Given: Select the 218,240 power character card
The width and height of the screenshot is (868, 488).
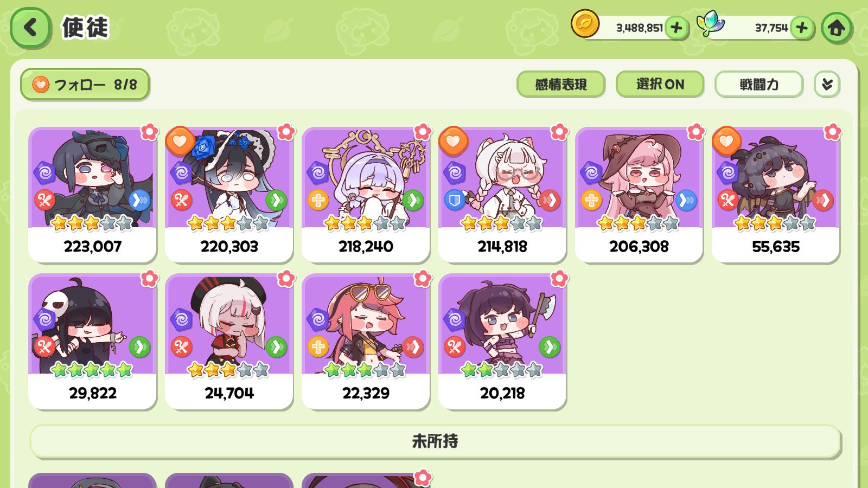Looking at the screenshot, I should (366, 195).
